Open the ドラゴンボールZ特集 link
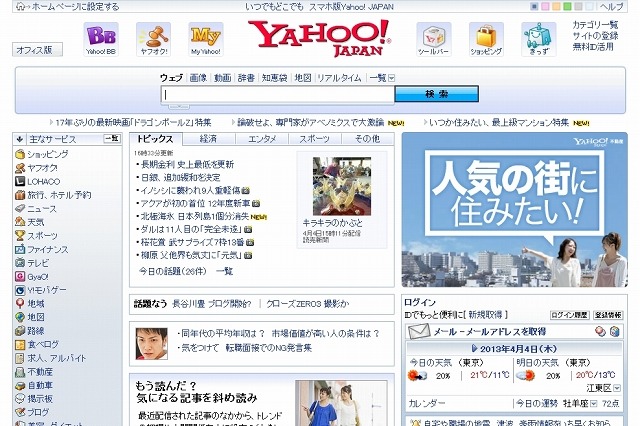Viewport: 640px width, 426px height. tap(133, 122)
